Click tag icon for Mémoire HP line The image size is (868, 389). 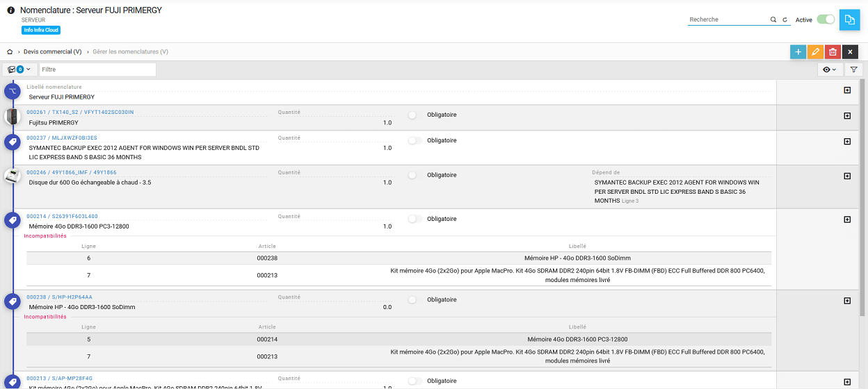(13, 301)
